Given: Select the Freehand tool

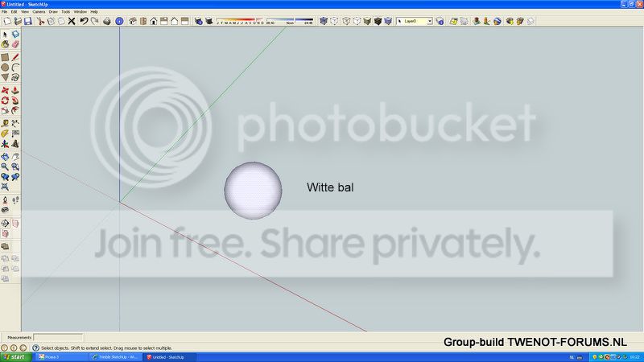Looking at the screenshot, I should [15, 77].
